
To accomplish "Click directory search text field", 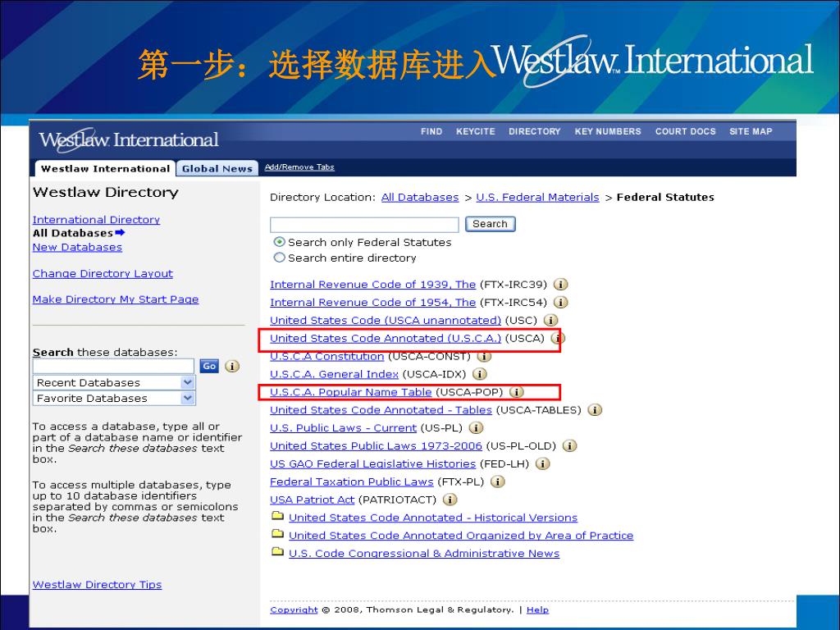I will click(x=364, y=225).
